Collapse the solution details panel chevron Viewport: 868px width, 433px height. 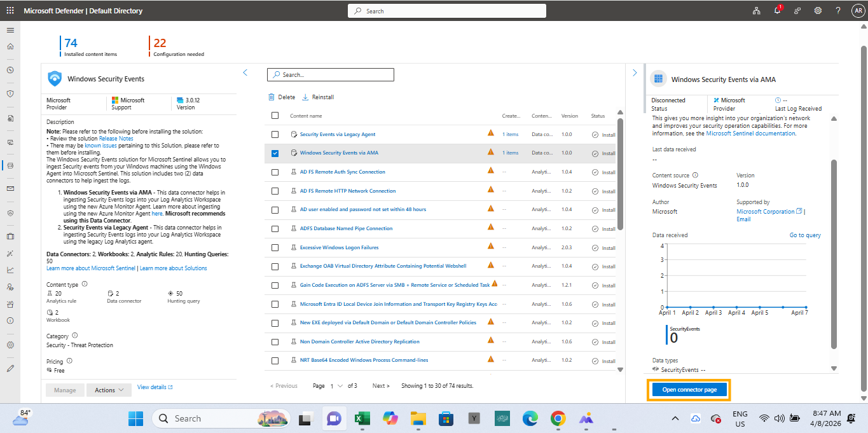(245, 72)
